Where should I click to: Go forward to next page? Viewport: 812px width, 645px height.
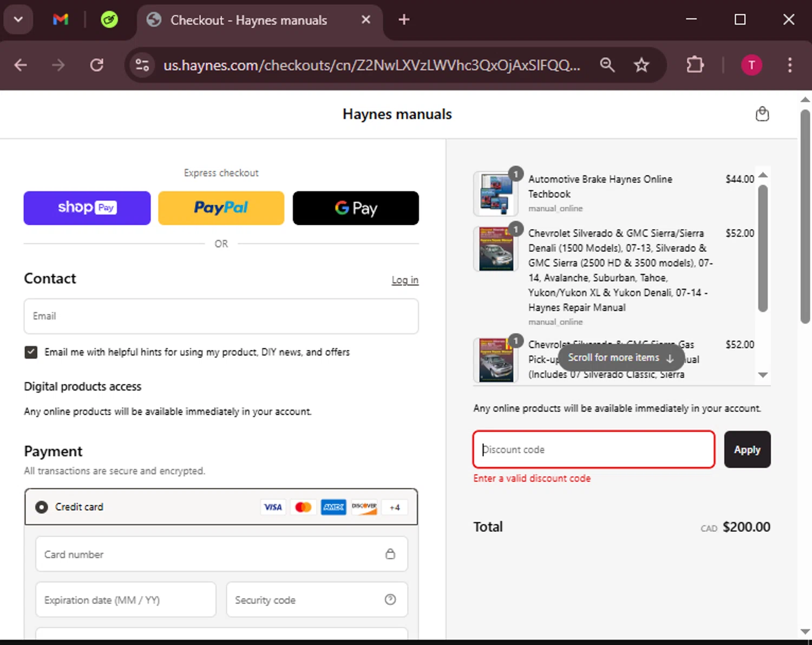(x=58, y=65)
